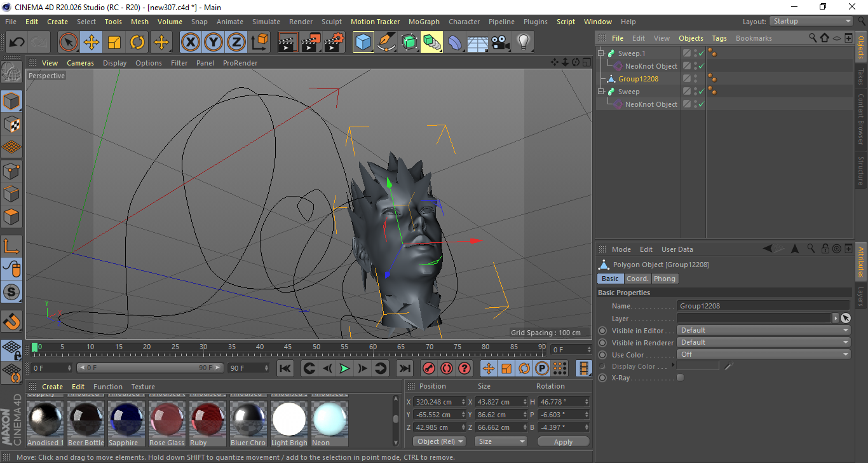Toggle Z axis lock
The width and height of the screenshot is (868, 463).
(236, 43)
